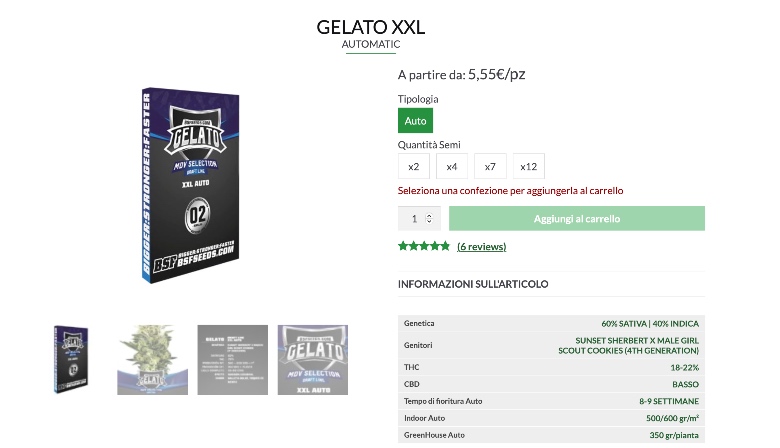Increase quantity with stepper up arrow

(x=429, y=216)
